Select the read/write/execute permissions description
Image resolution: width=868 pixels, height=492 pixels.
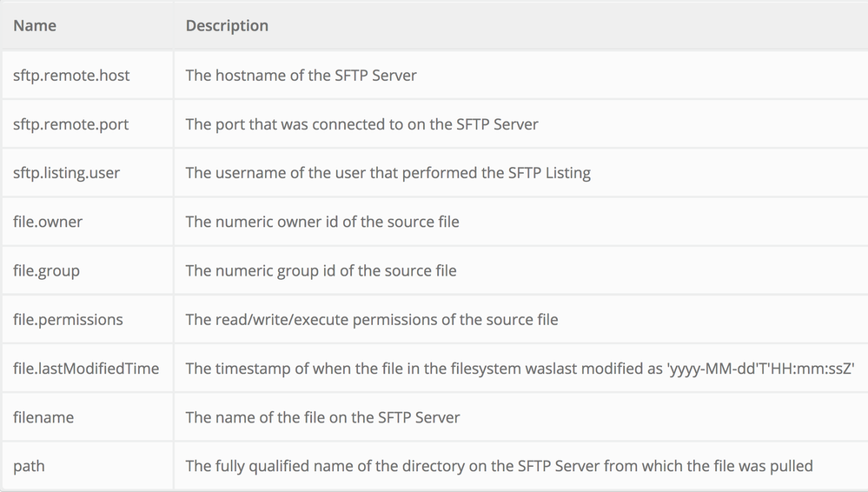(371, 320)
